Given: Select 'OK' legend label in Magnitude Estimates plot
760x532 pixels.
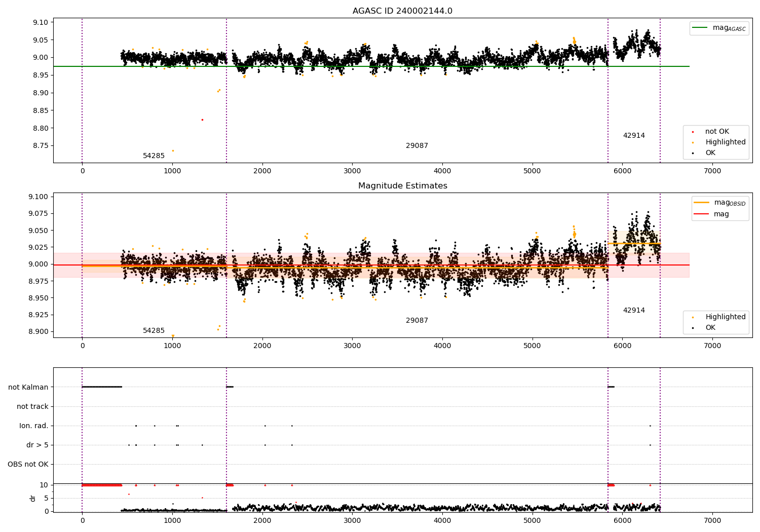Looking at the screenshot, I should pyautogui.click(x=710, y=328).
